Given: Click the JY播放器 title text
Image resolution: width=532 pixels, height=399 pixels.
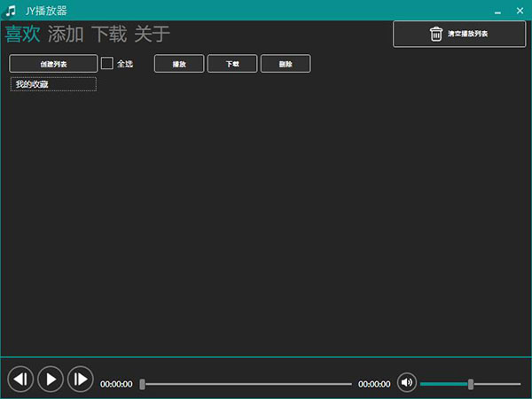Looking at the screenshot, I should [x=46, y=11].
